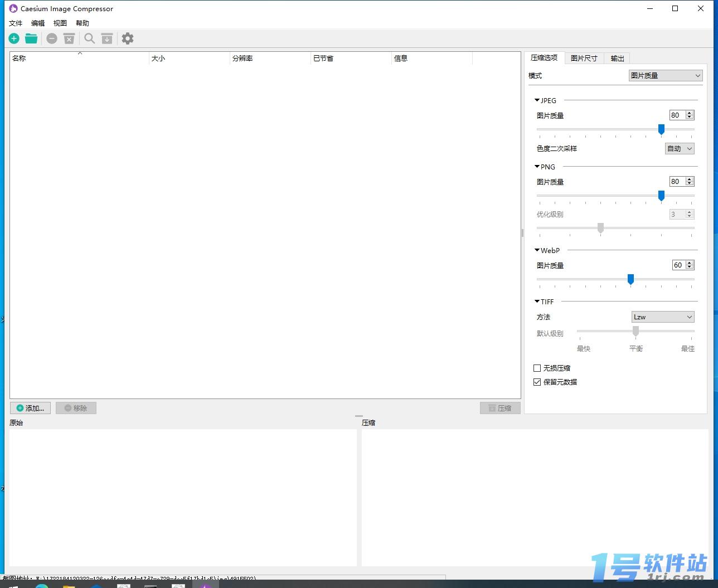Click the JPEG 图片质量 slider handle
718x588 pixels.
point(661,129)
